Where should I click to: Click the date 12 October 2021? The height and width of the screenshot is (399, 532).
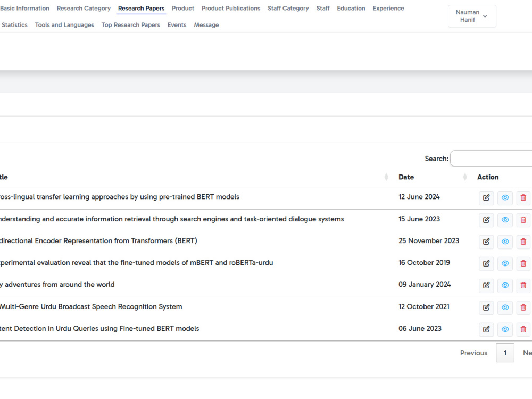click(x=424, y=307)
